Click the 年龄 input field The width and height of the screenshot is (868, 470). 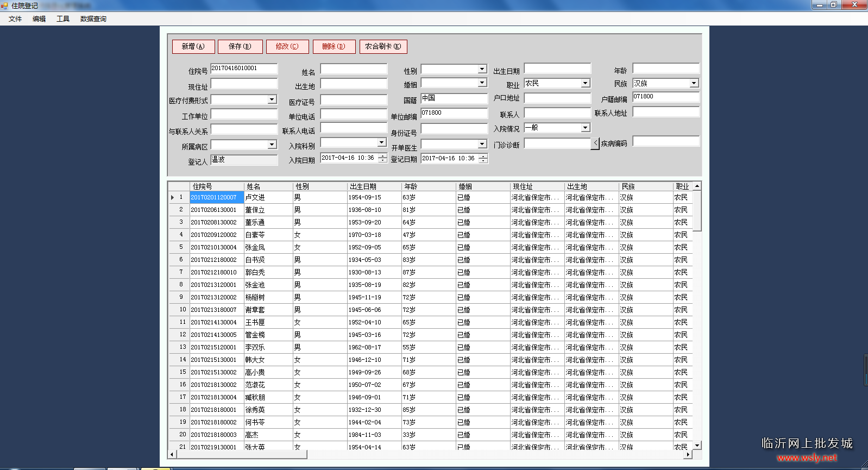(x=666, y=68)
